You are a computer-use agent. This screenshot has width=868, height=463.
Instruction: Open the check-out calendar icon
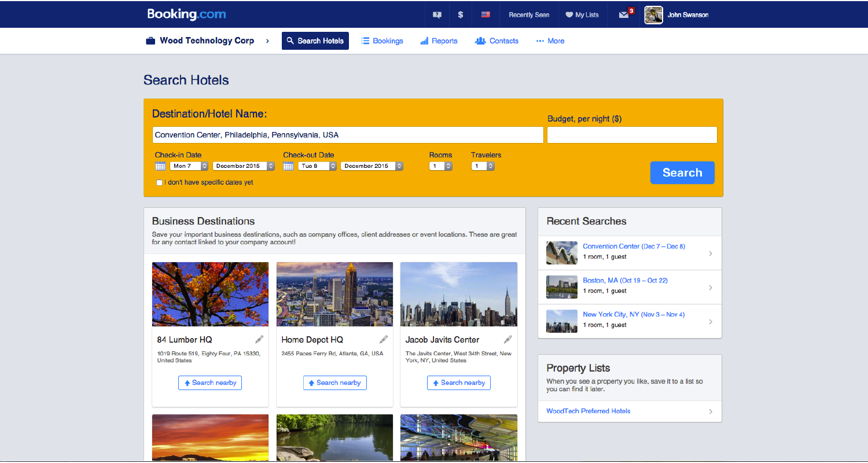coord(288,166)
